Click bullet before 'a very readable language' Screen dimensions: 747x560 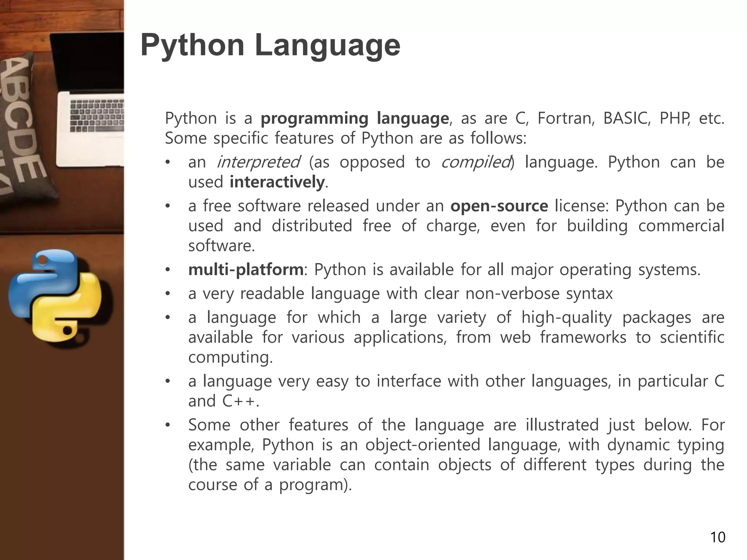167,294
